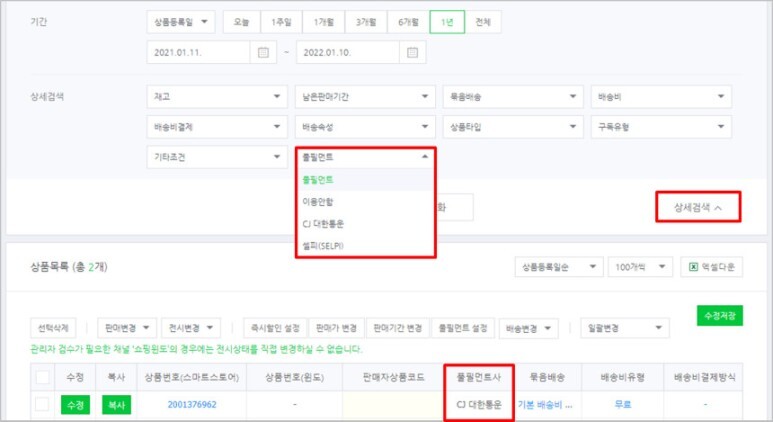
Task: Open the 100개씩 page size dropdown
Action: [640, 267]
